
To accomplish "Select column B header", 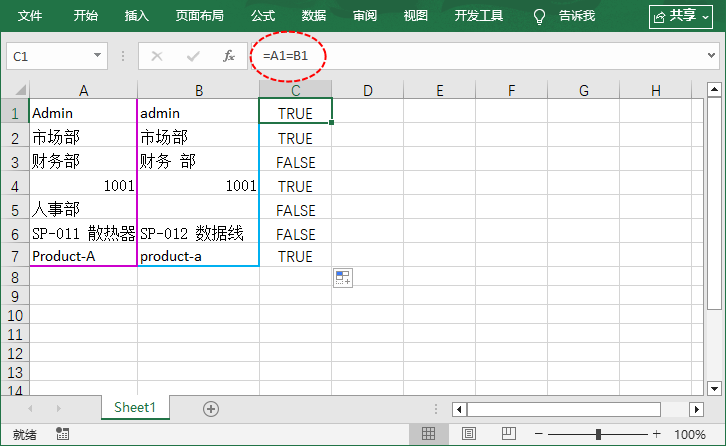I will point(199,90).
